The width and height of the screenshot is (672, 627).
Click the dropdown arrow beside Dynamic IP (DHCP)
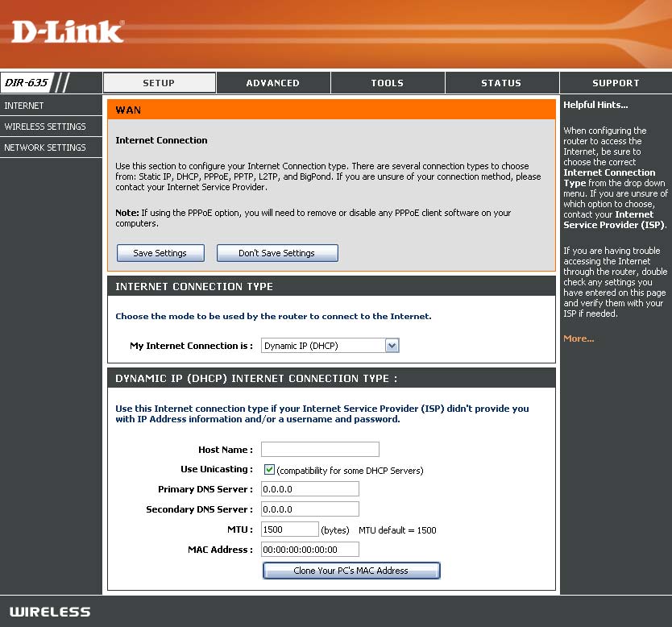[x=392, y=346]
